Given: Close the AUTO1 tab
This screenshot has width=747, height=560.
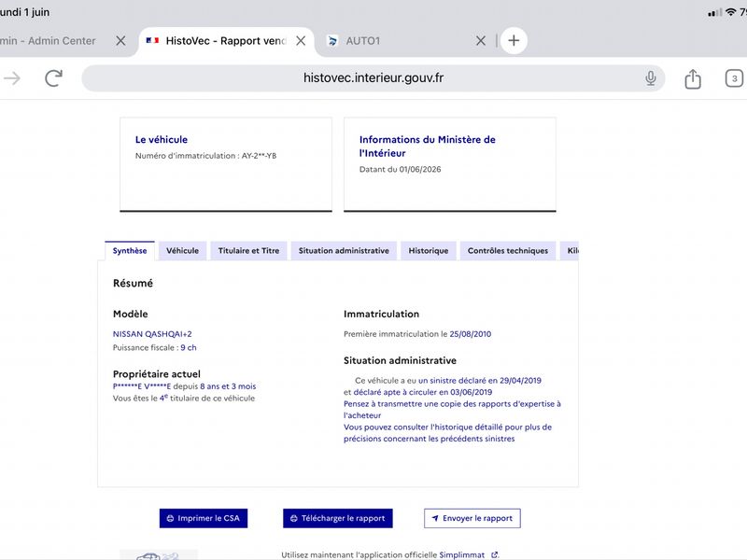Looking at the screenshot, I should click(481, 41).
